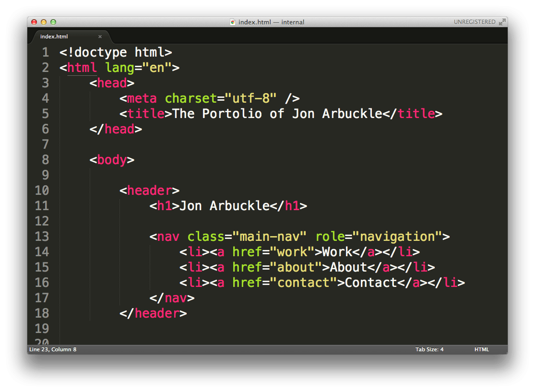This screenshot has height=392, width=535.
Task: Click line number 13 in the gutter
Action: (x=42, y=236)
